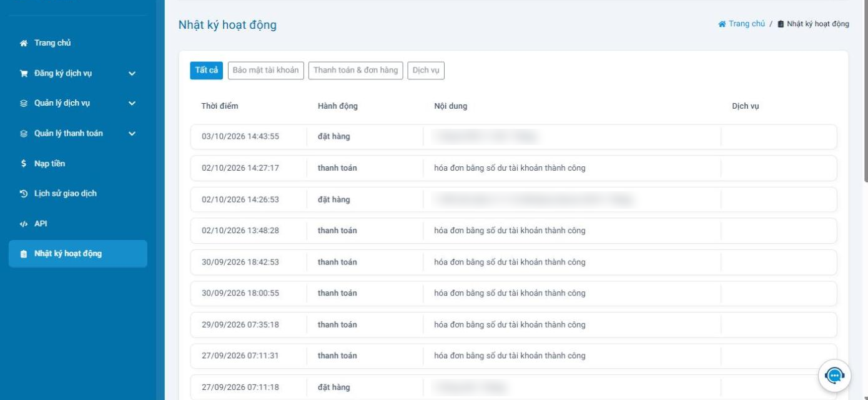Switch to the Bảo mật tài khoản filter
The image size is (868, 400).
click(x=266, y=71)
